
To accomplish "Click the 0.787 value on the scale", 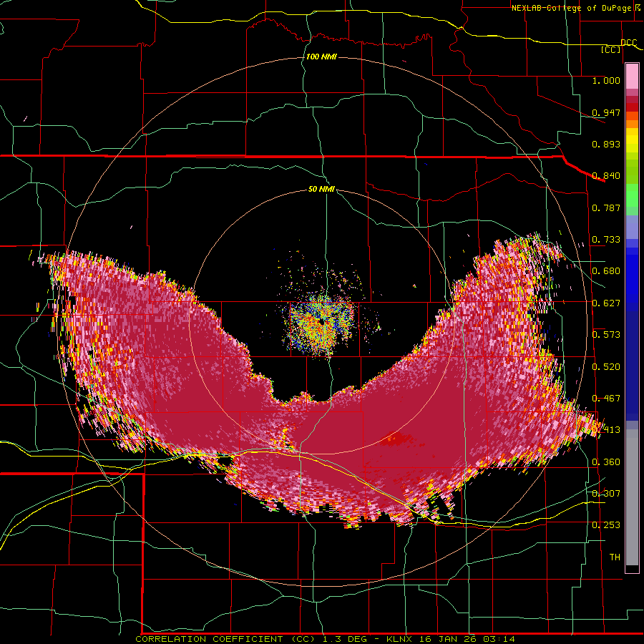I will (x=606, y=208).
